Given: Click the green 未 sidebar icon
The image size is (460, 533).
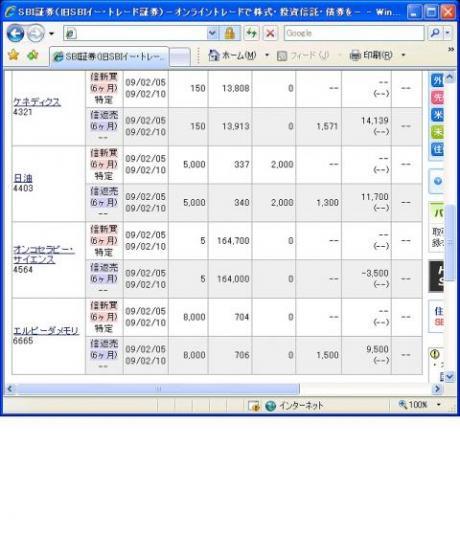Looking at the screenshot, I should point(437,132).
